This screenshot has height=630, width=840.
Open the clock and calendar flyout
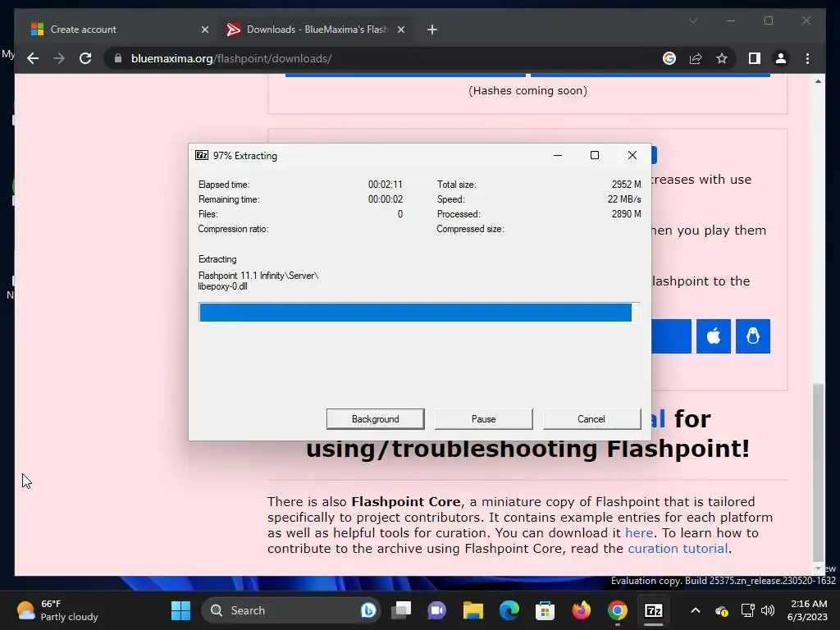coord(809,610)
